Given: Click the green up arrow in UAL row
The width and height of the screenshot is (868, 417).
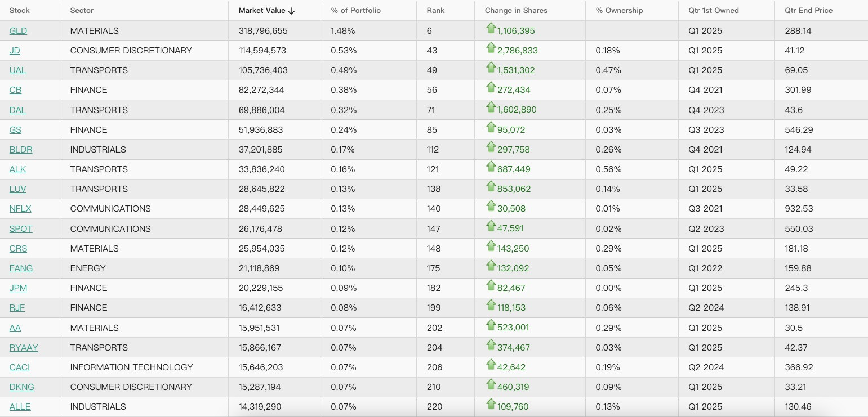Looking at the screenshot, I should click(491, 67).
